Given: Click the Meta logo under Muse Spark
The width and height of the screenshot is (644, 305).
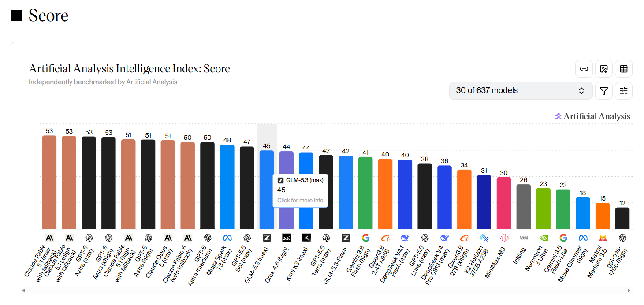Looking at the screenshot, I should (x=227, y=238).
